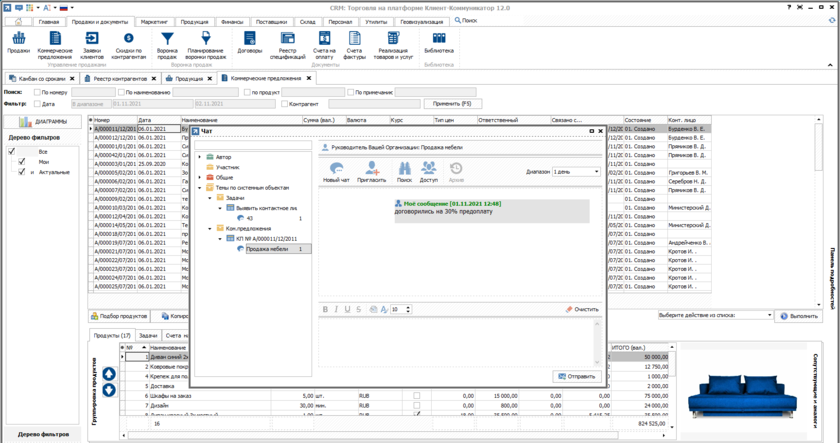
Task: Open Доступ in chat toolbar
Action: (x=429, y=172)
